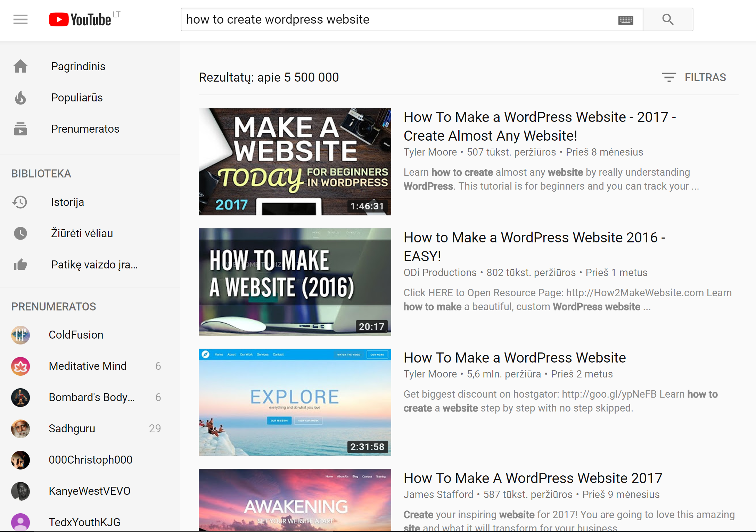Click 'Rezultatų: apie 5 500 000' text

(x=269, y=77)
